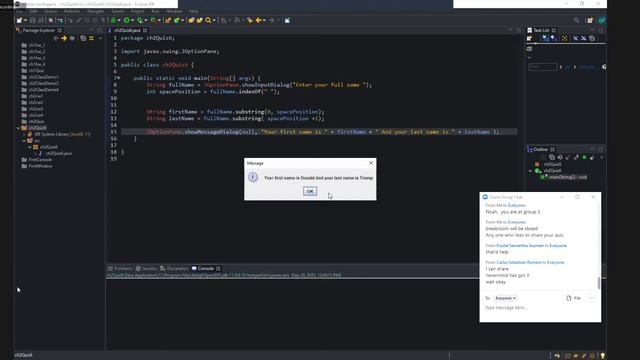This screenshot has height=360, width=640.
Task: Open the Edit menu
Action: (x=33, y=11)
